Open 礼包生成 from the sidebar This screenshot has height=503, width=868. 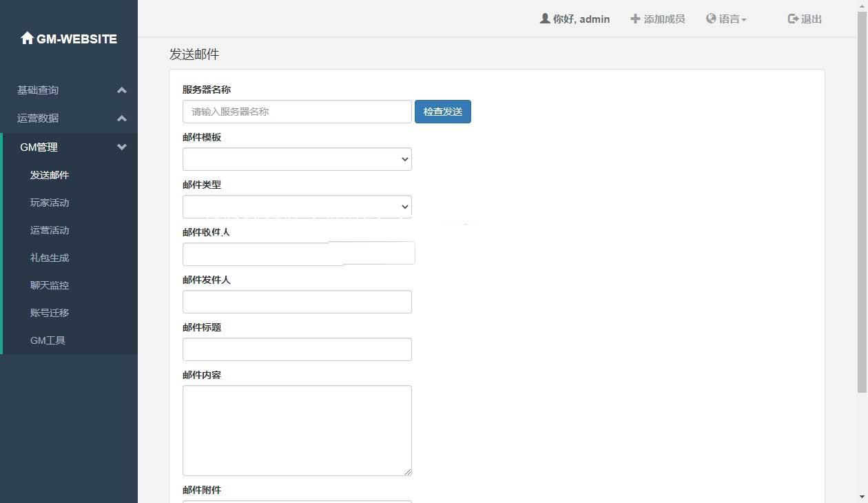50,258
